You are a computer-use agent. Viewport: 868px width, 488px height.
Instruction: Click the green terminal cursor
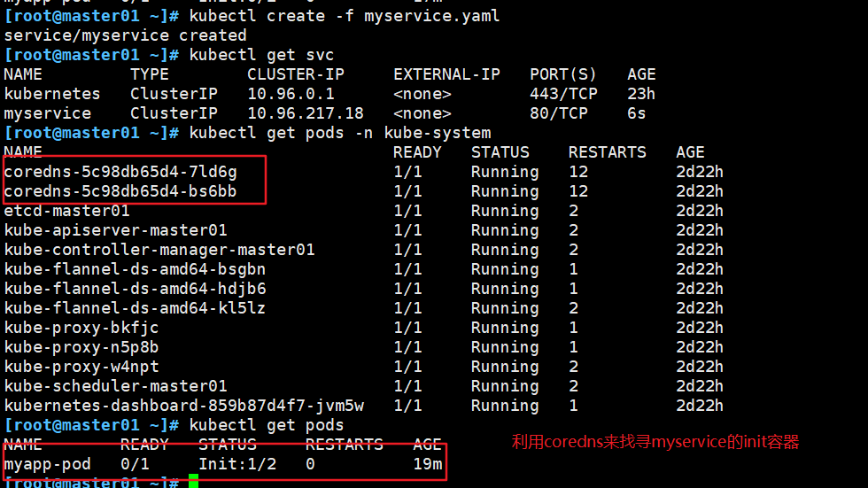point(193,481)
